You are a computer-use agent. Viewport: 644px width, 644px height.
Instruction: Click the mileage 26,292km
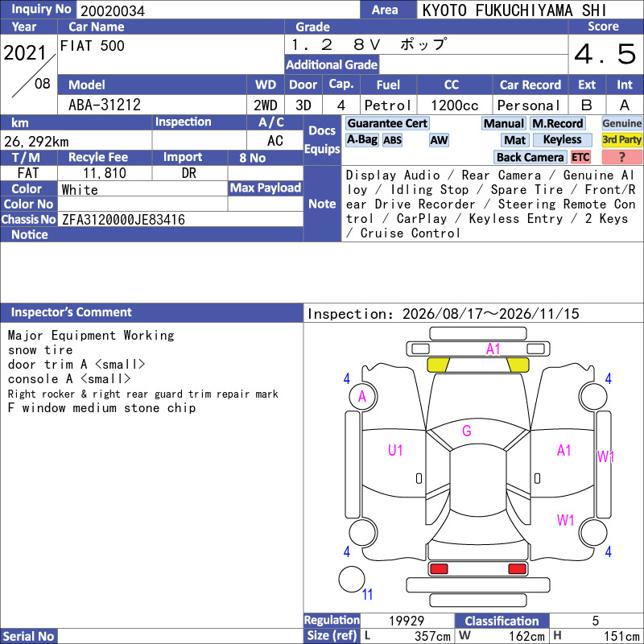click(36, 142)
